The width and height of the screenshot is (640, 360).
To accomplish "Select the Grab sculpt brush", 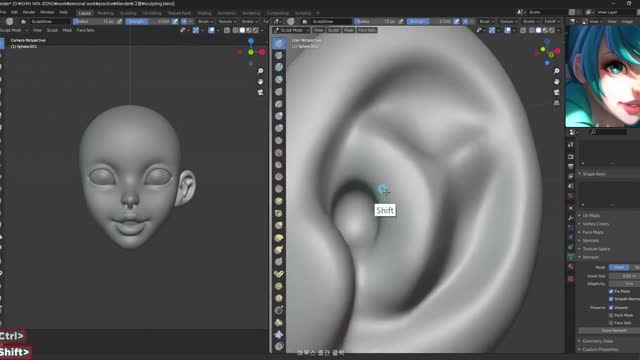I will [x=279, y=225].
